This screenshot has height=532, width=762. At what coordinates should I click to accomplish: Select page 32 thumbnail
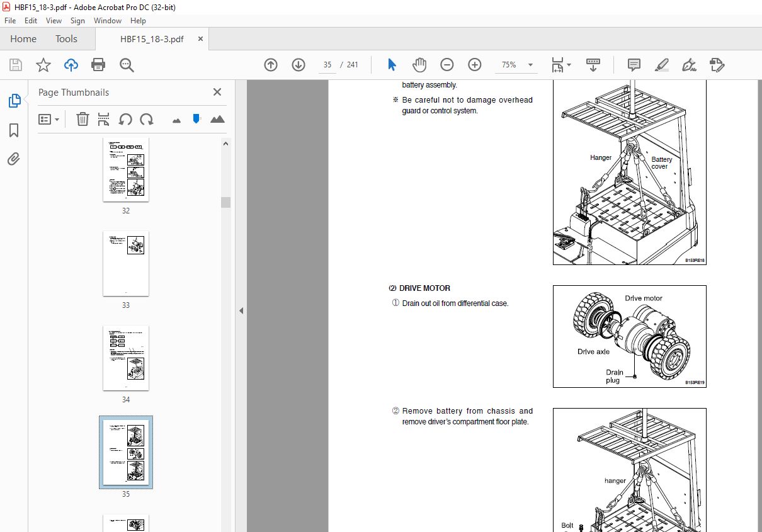click(x=126, y=169)
